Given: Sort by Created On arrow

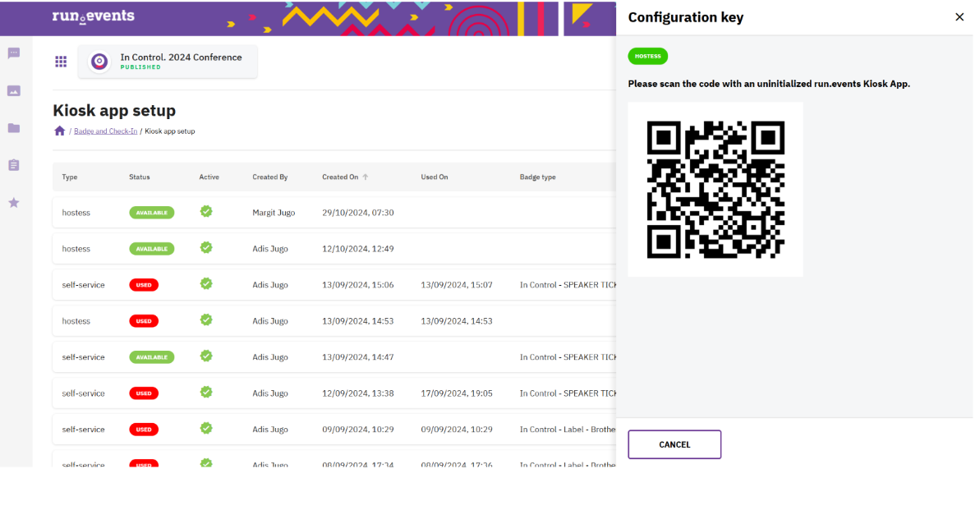Looking at the screenshot, I should (x=366, y=177).
